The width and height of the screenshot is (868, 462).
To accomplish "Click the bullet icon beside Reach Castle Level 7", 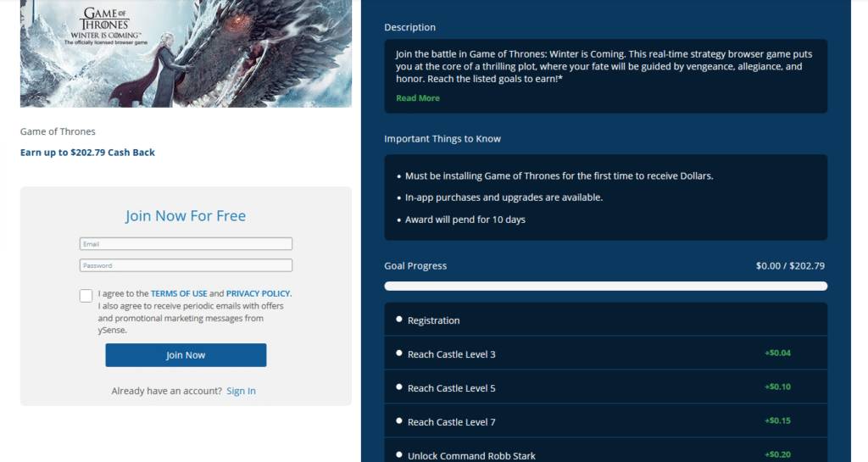I will [x=398, y=420].
